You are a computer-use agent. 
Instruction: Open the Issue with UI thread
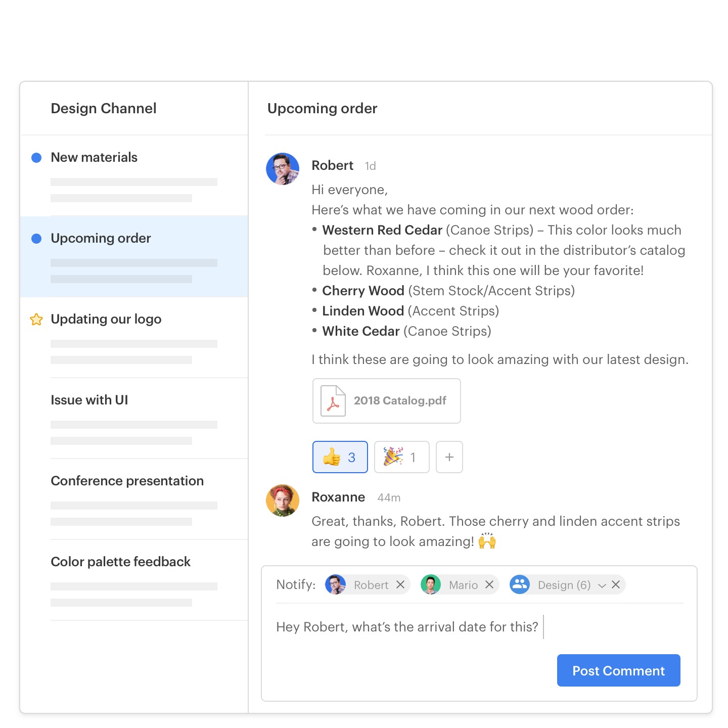point(89,400)
